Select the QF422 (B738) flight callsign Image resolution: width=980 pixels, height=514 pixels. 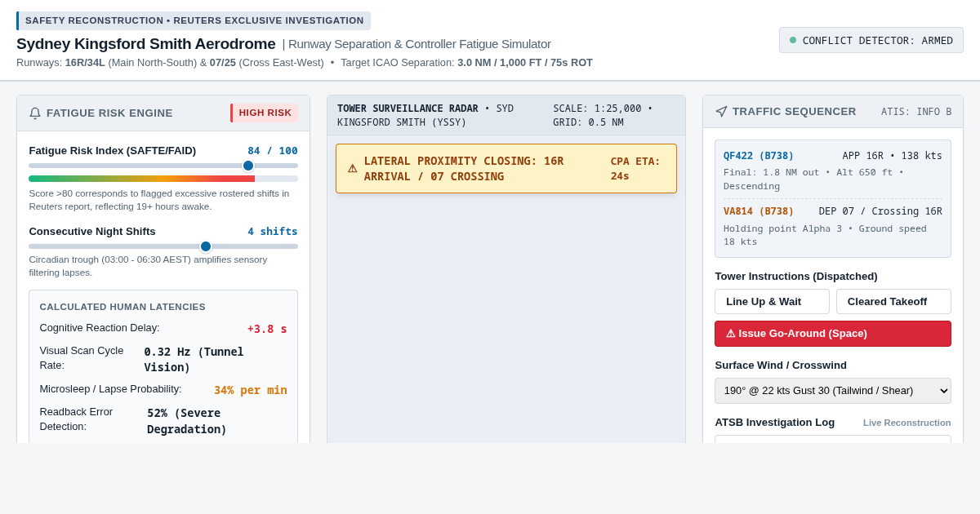coord(759,156)
